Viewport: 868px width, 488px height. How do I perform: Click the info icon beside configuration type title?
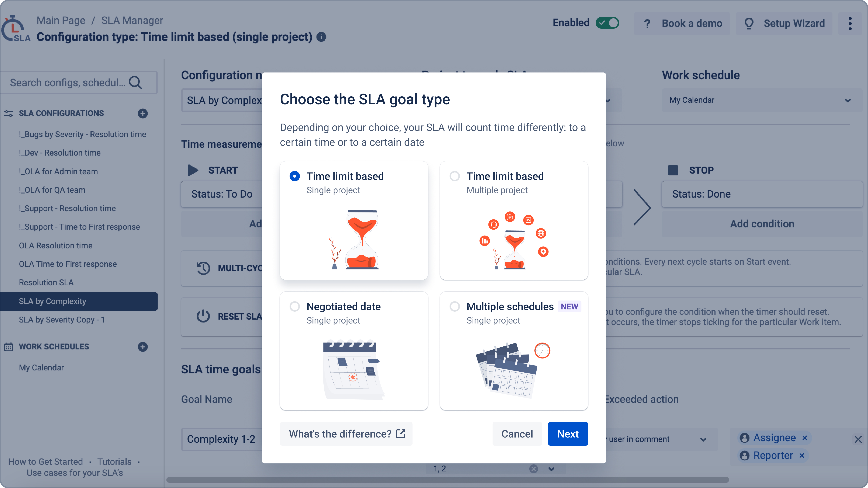pyautogui.click(x=321, y=37)
